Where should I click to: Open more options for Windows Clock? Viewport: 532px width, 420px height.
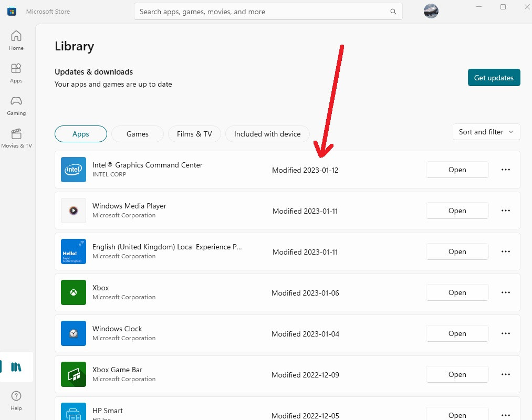click(x=506, y=333)
